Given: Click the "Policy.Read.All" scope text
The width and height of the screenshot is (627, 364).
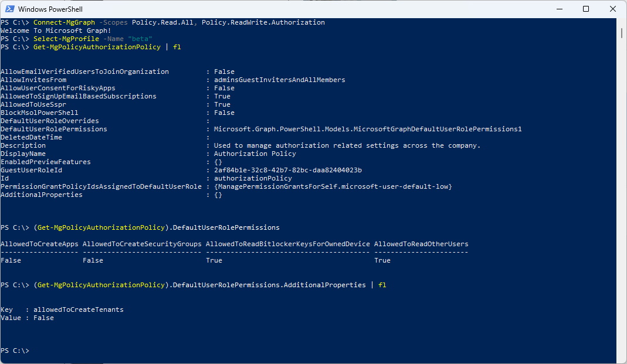Looking at the screenshot, I should tap(162, 22).
